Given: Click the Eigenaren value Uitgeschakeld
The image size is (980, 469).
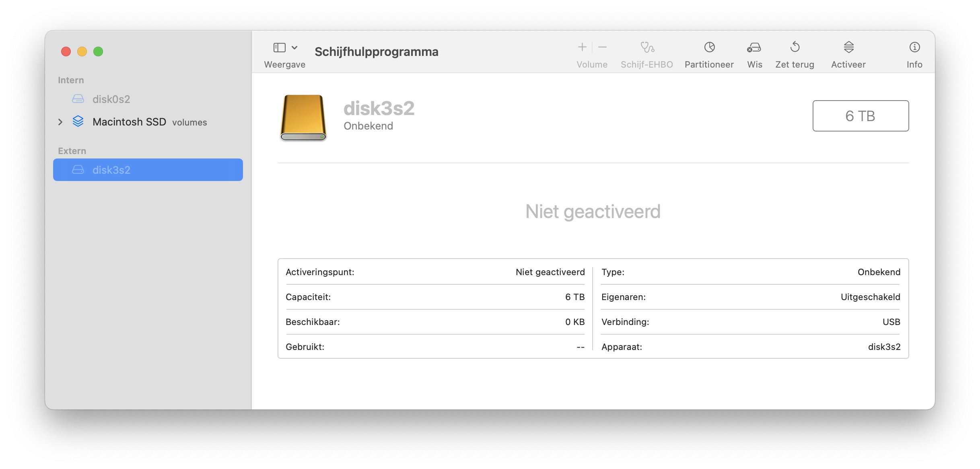Looking at the screenshot, I should click(871, 297).
